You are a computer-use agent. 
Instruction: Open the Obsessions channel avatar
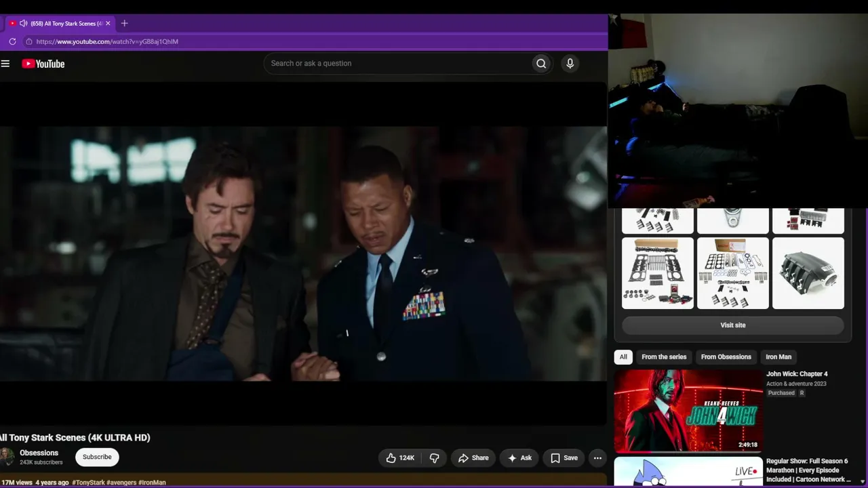point(7,457)
